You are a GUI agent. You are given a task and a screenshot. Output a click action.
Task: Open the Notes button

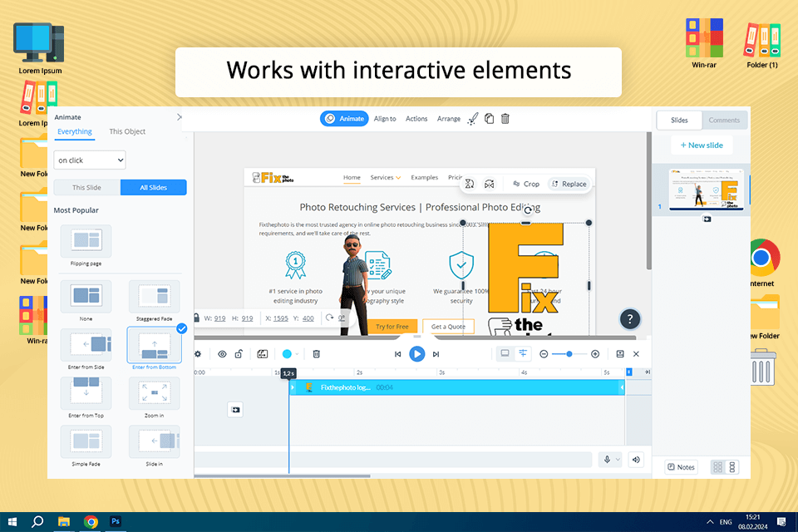coord(681,467)
